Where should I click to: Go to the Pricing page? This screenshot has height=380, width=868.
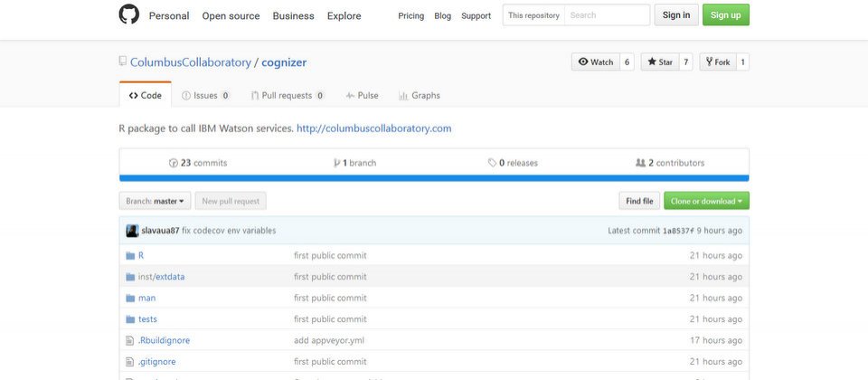410,16
